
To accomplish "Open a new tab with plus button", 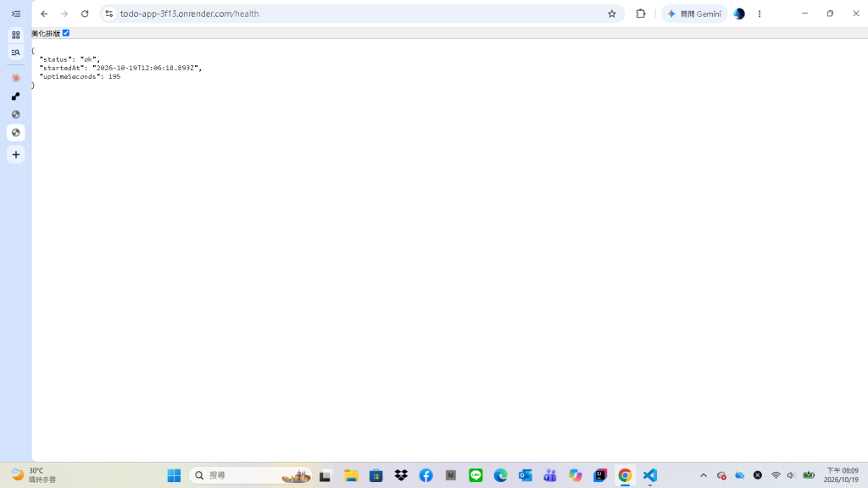I will point(16,155).
